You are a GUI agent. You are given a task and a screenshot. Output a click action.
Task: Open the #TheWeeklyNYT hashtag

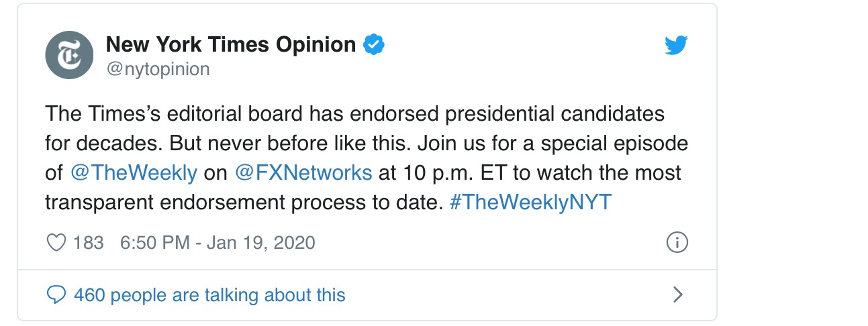click(x=530, y=202)
